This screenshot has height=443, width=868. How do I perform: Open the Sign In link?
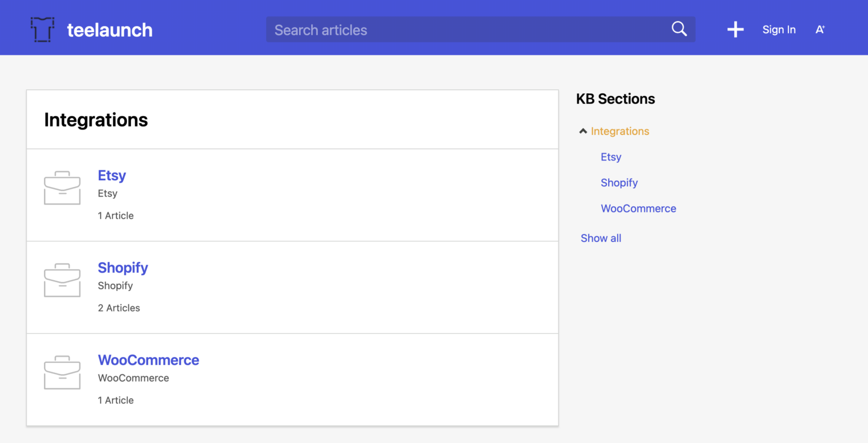click(779, 30)
